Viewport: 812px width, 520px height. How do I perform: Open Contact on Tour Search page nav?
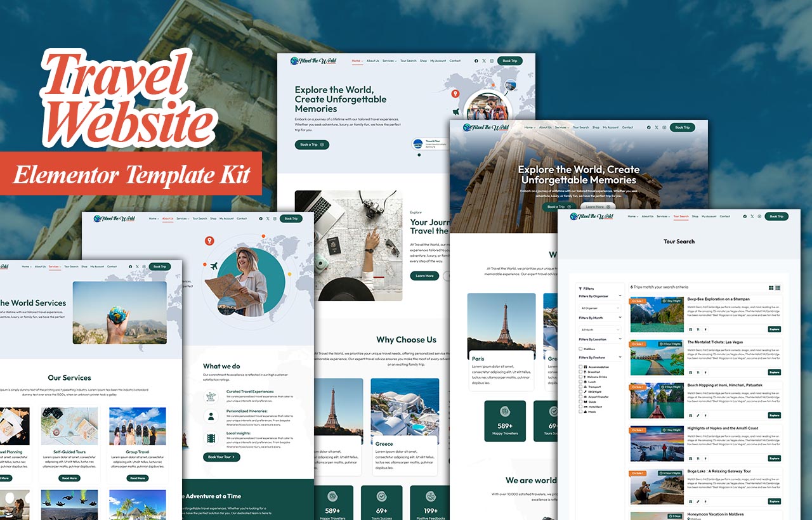point(725,216)
